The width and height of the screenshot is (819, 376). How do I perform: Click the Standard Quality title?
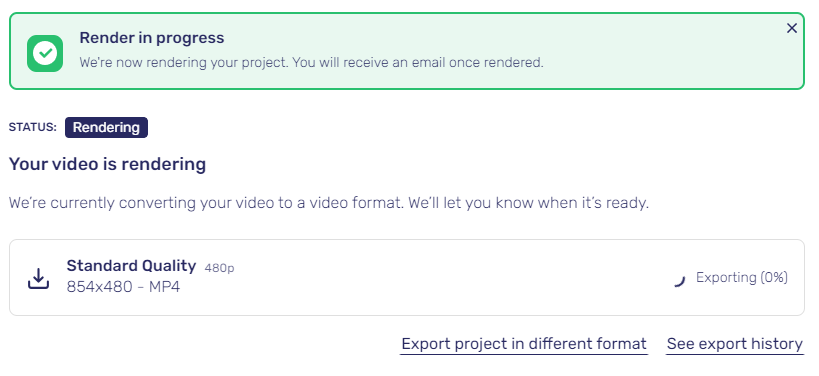(131, 266)
